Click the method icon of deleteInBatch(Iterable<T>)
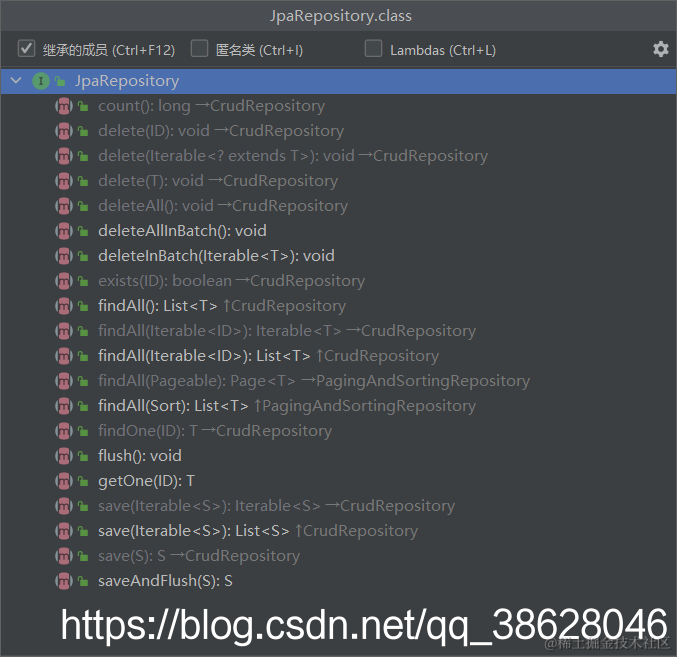 point(63,256)
